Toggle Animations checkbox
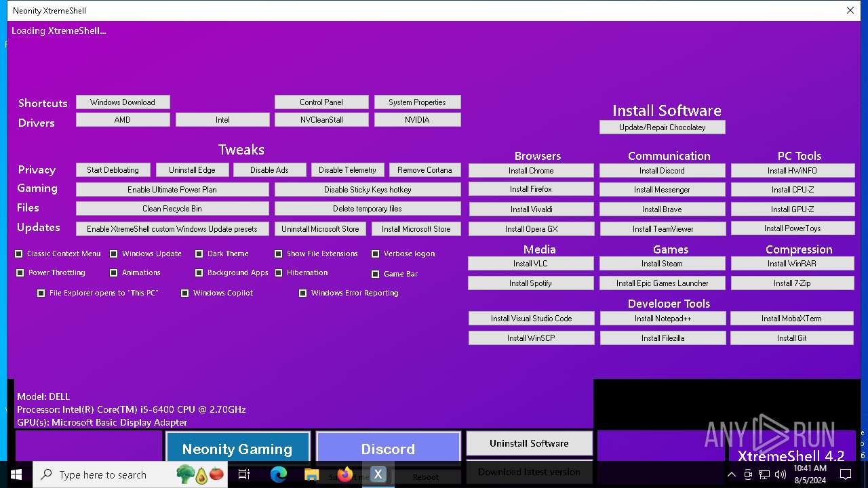 (x=114, y=273)
